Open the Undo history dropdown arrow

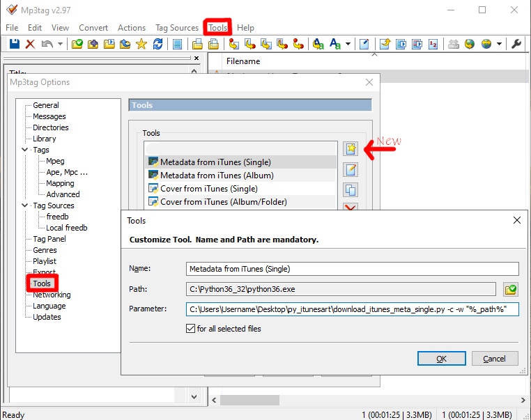(x=60, y=44)
